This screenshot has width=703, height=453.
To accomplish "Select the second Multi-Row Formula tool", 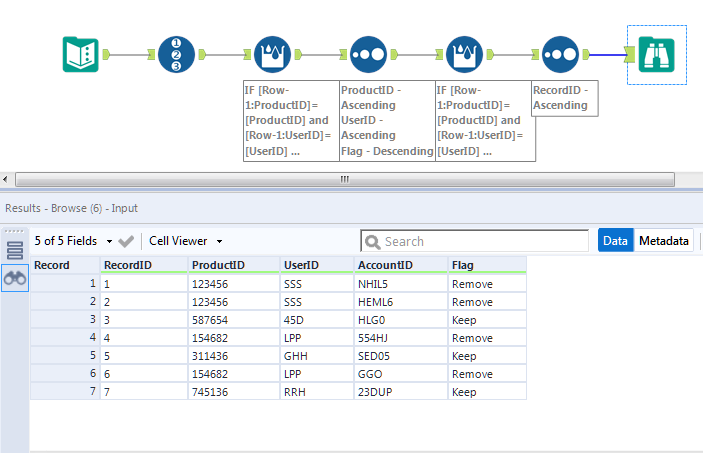I will (x=464, y=55).
